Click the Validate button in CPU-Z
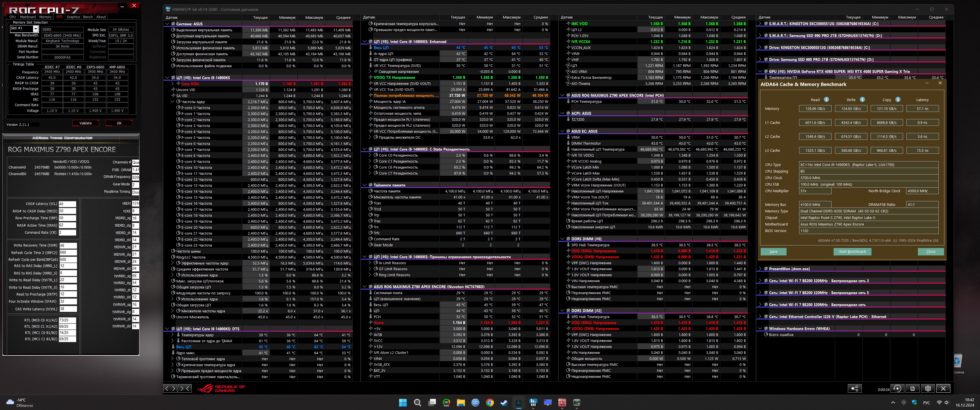 click(85, 123)
